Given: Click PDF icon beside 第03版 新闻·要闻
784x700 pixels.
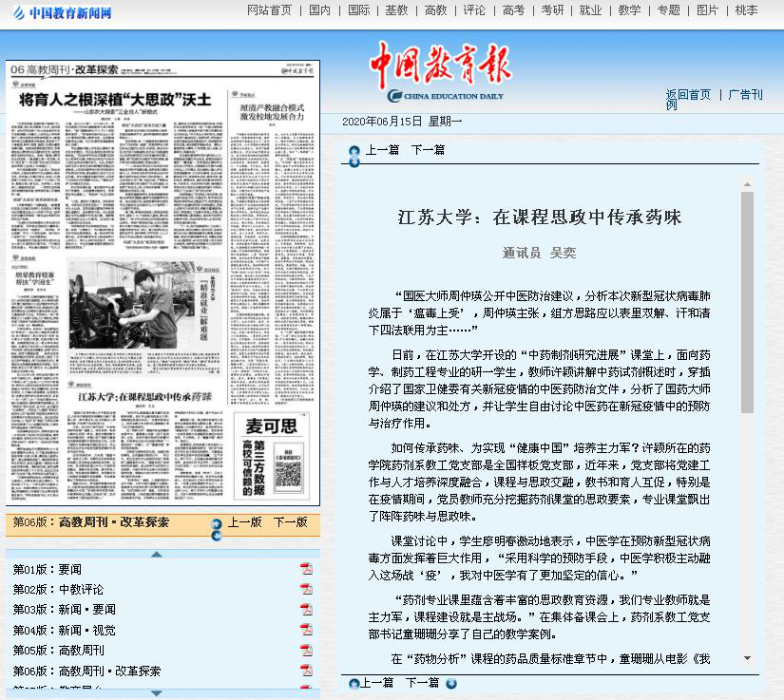Looking at the screenshot, I should (x=306, y=610).
